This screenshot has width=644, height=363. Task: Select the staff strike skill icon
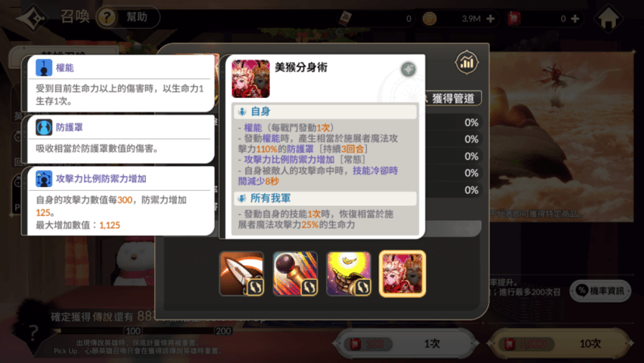point(296,274)
